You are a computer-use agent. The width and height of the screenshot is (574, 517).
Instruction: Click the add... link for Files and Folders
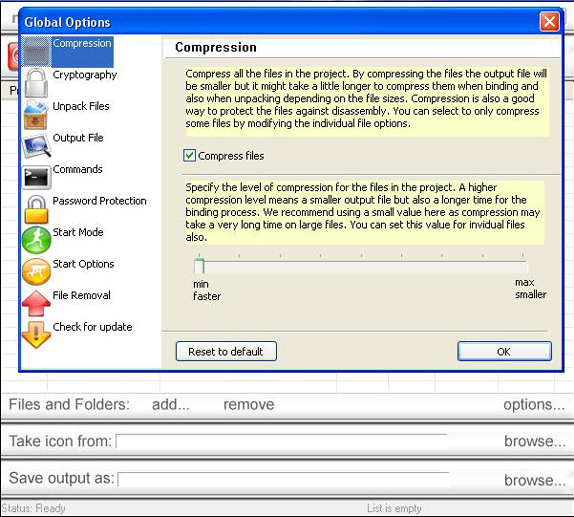tap(171, 405)
